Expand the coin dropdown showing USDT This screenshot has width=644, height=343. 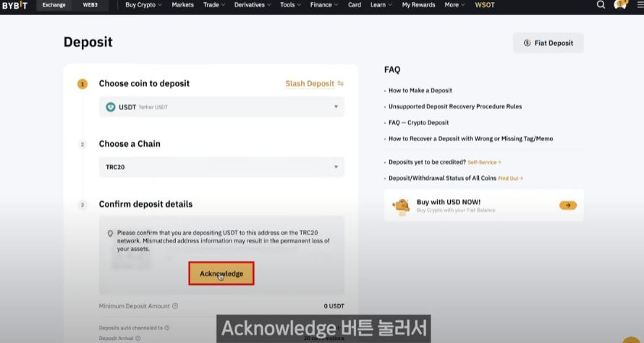(221, 107)
